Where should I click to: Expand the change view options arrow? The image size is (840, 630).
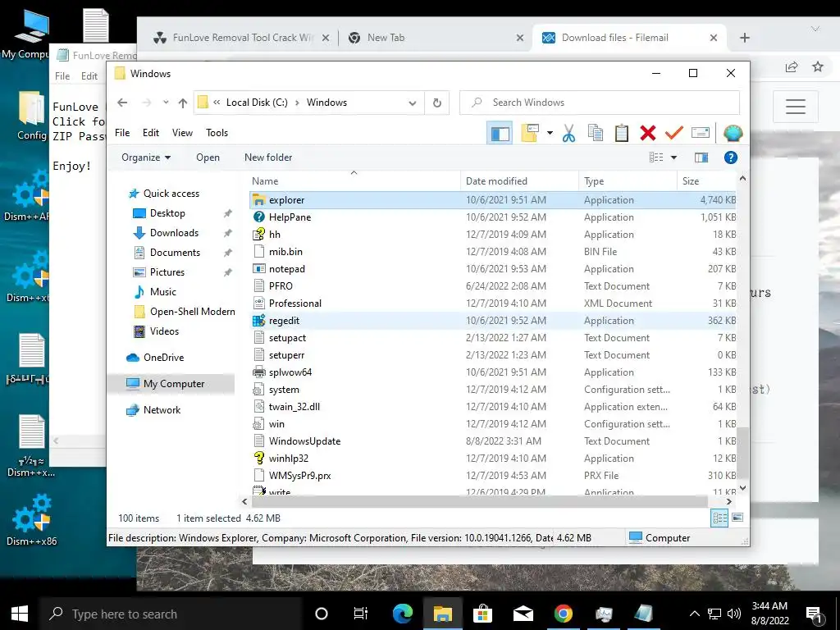click(673, 157)
